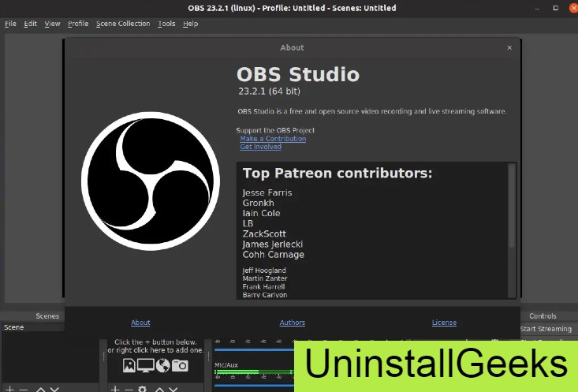Open the View menu

[52, 24]
